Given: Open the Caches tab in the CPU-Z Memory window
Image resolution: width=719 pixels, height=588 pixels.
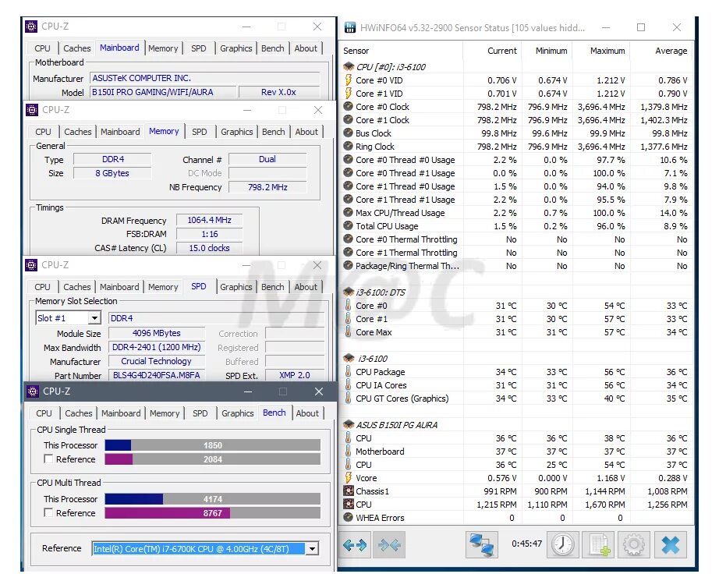Looking at the screenshot, I should (78, 132).
